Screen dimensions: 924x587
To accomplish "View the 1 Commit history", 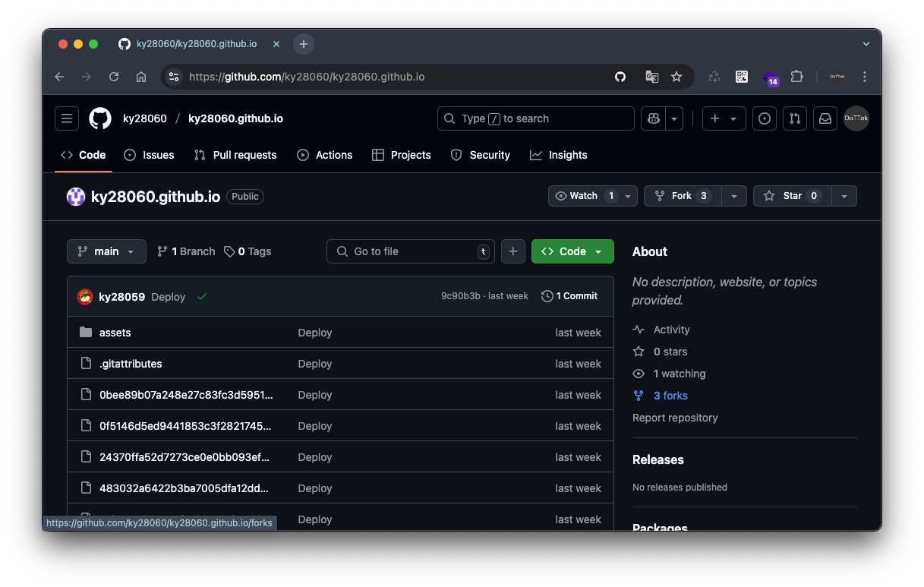I will click(x=569, y=296).
